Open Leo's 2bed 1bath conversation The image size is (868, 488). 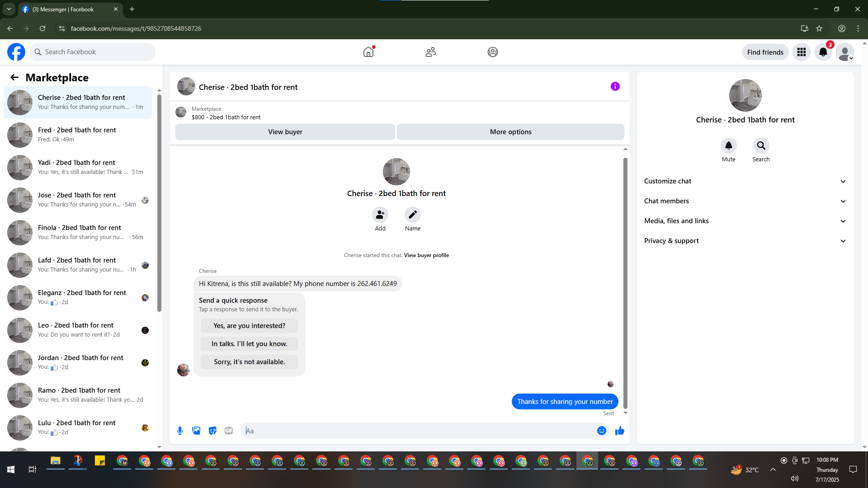(78, 330)
